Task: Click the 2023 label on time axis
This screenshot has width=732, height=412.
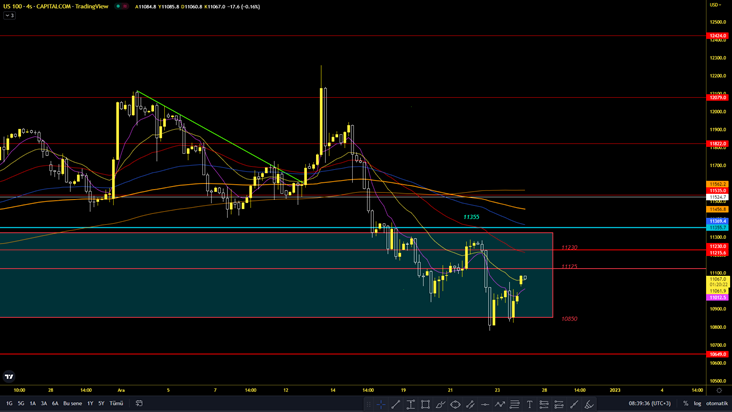Action: coord(615,390)
